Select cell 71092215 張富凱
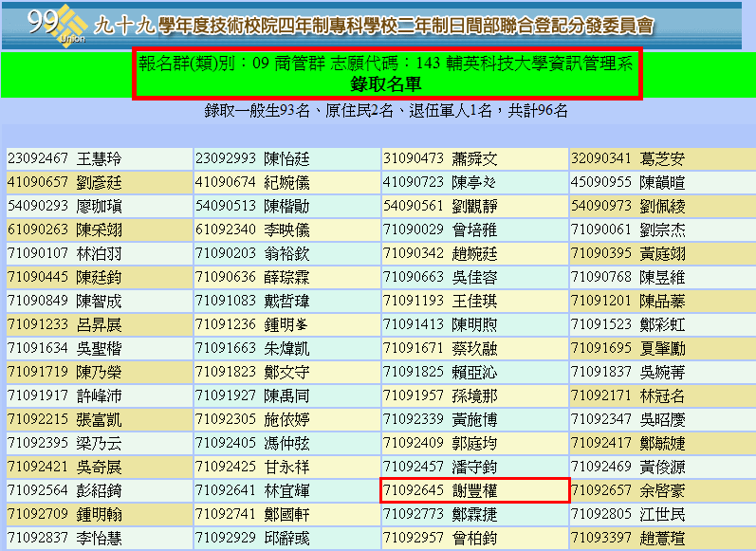756x551 pixels. coord(100,419)
